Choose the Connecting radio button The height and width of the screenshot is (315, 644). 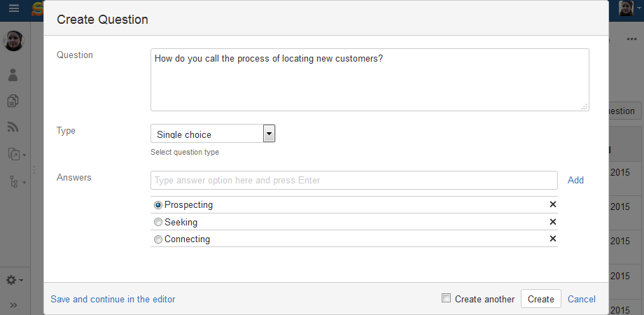[158, 239]
